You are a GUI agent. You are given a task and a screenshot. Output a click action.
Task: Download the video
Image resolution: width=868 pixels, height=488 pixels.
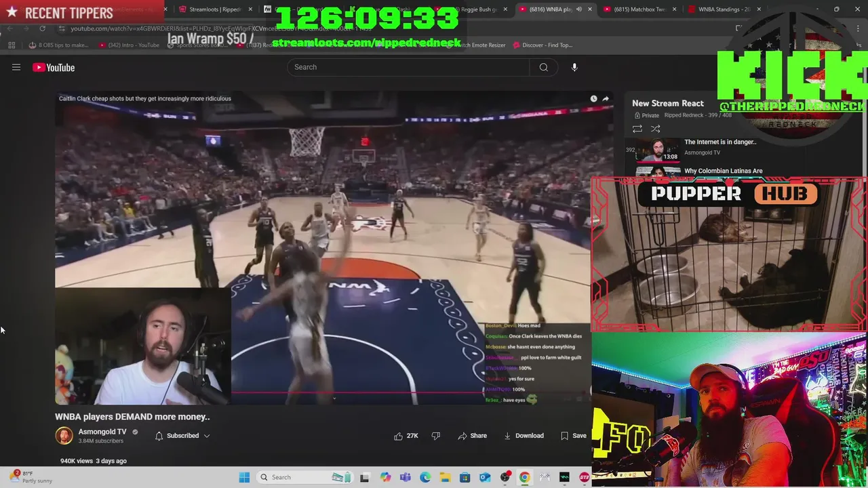coord(524,436)
